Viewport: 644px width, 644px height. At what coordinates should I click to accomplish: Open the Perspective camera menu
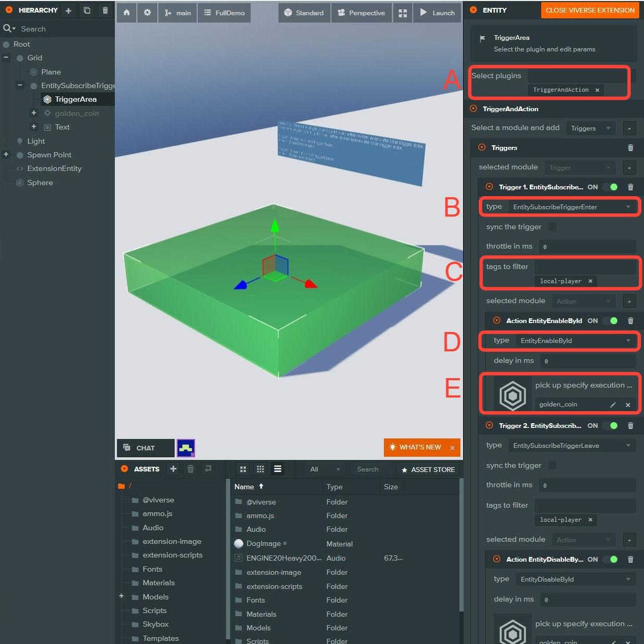(361, 13)
